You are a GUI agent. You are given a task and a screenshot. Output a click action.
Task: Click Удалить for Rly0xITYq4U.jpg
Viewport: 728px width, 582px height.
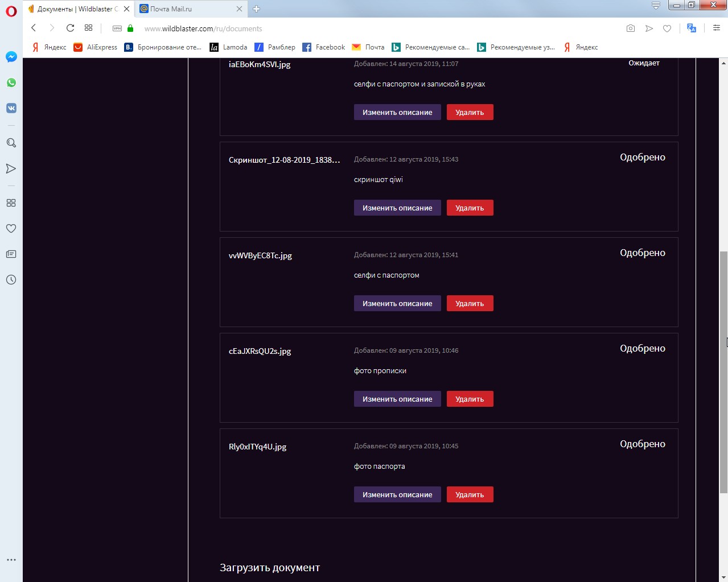click(470, 494)
